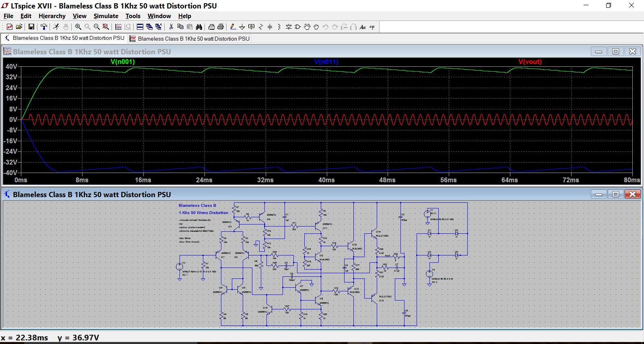Screen dimensions: 644x344
Task: Select the Zoom Out magnifier tool
Action: pos(97,27)
